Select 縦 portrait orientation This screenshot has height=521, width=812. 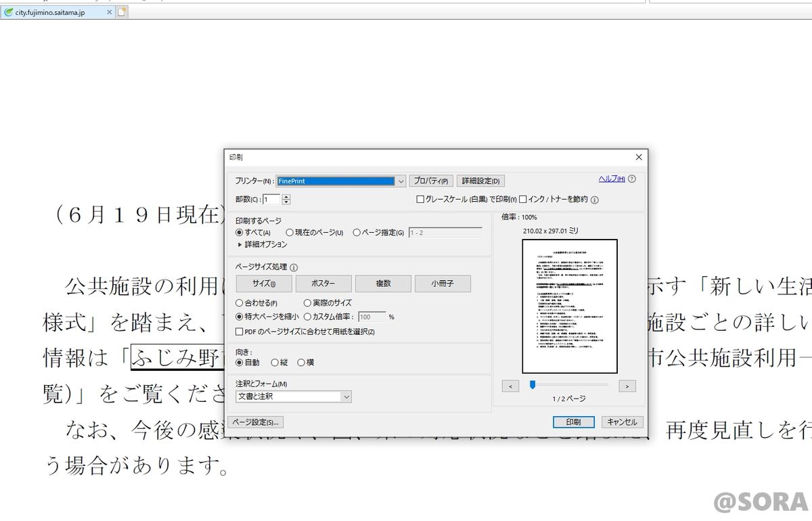click(x=275, y=363)
